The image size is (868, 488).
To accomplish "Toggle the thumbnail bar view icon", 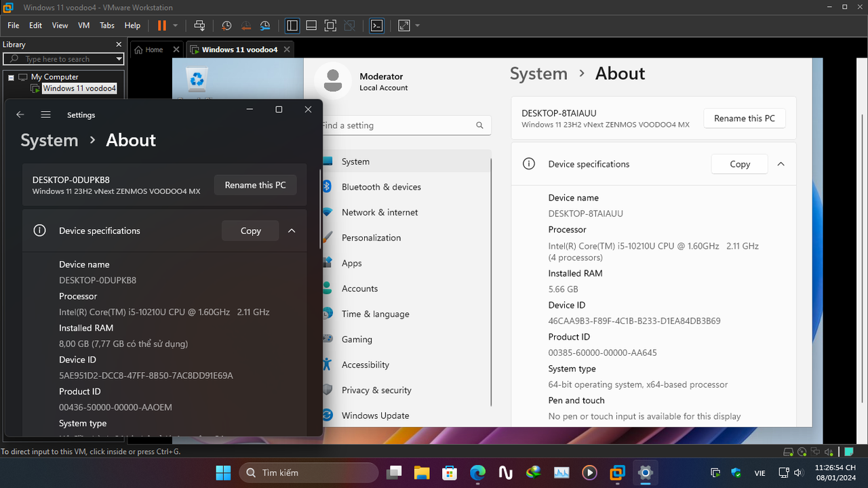I will 311,26.
